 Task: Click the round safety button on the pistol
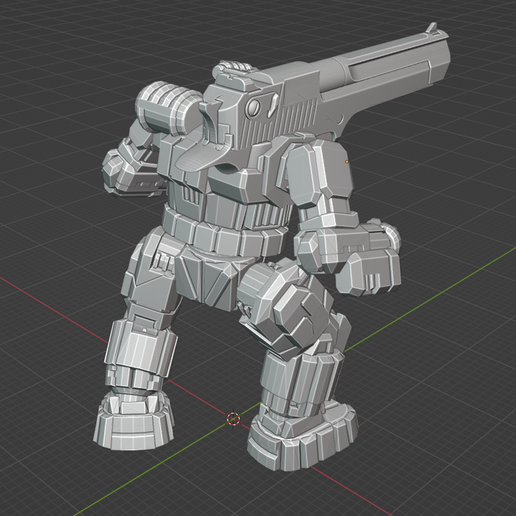[x=253, y=107]
